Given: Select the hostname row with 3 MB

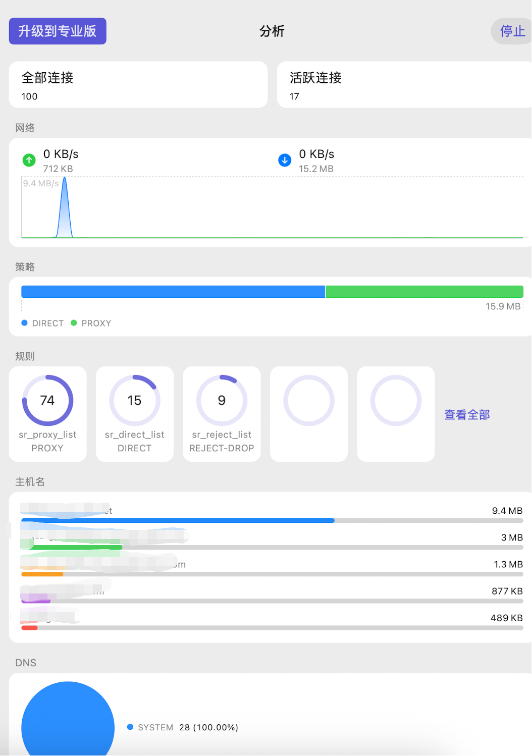Looking at the screenshot, I should pyautogui.click(x=272, y=541).
